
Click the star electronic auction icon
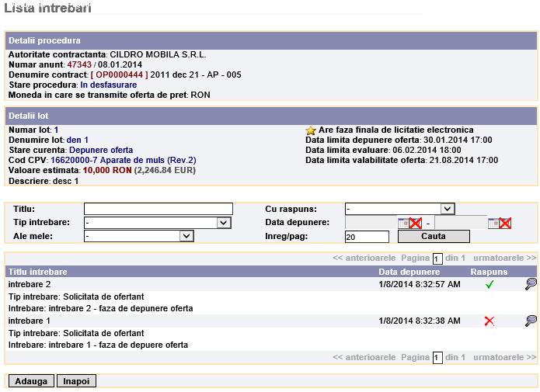(310, 130)
